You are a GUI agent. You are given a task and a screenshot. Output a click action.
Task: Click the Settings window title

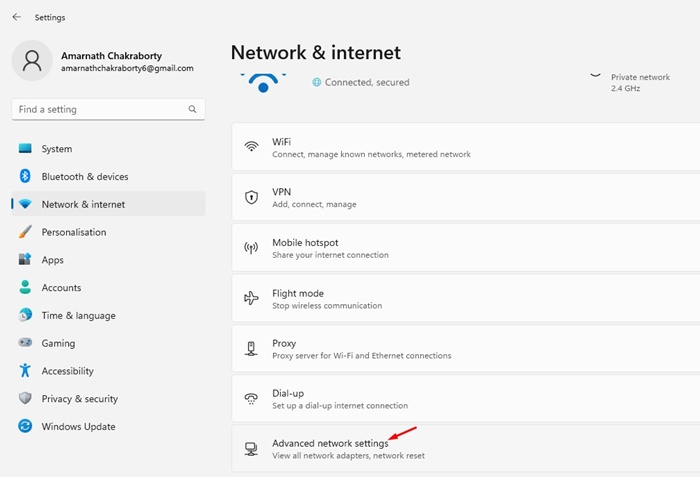click(x=50, y=17)
